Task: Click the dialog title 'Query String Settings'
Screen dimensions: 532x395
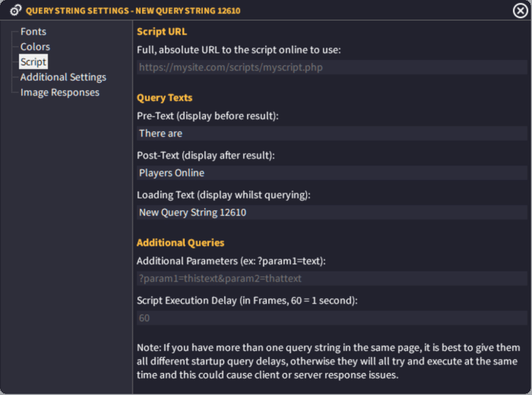Action: click(x=133, y=11)
